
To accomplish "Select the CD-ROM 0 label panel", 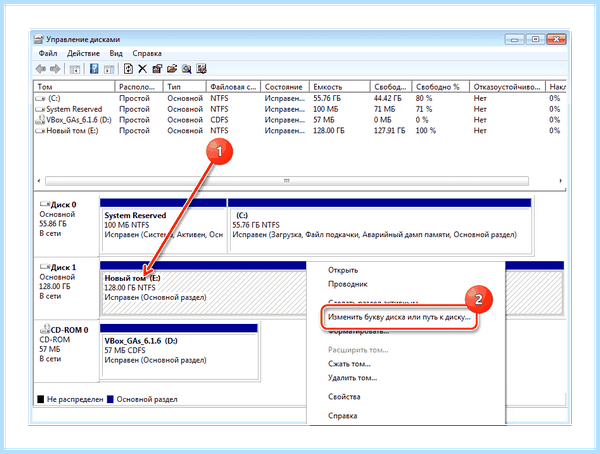I will (x=67, y=351).
